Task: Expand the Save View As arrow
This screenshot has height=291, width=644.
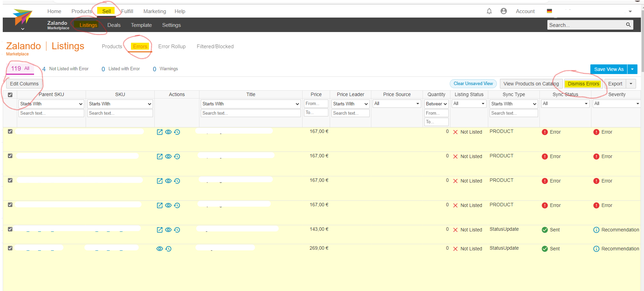Action: point(632,69)
